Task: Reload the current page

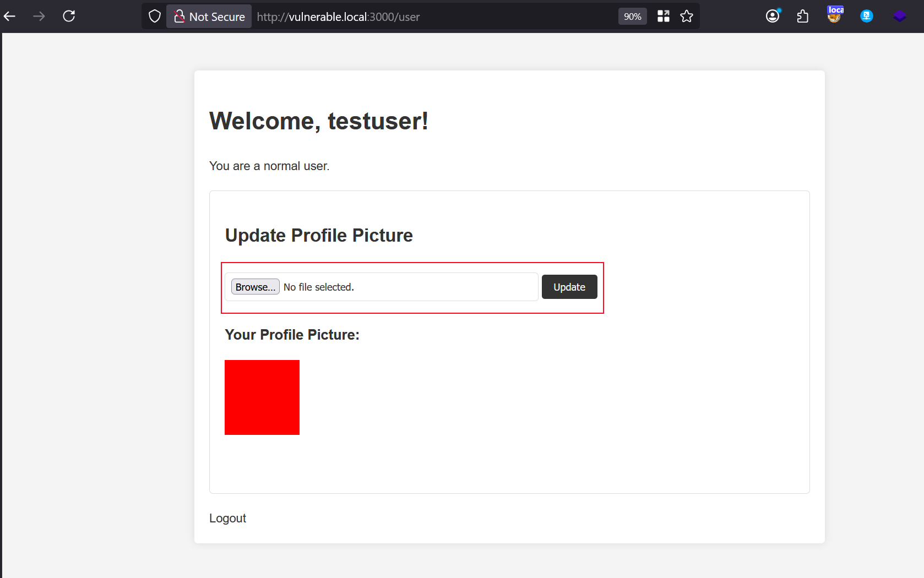Action: 69,17
